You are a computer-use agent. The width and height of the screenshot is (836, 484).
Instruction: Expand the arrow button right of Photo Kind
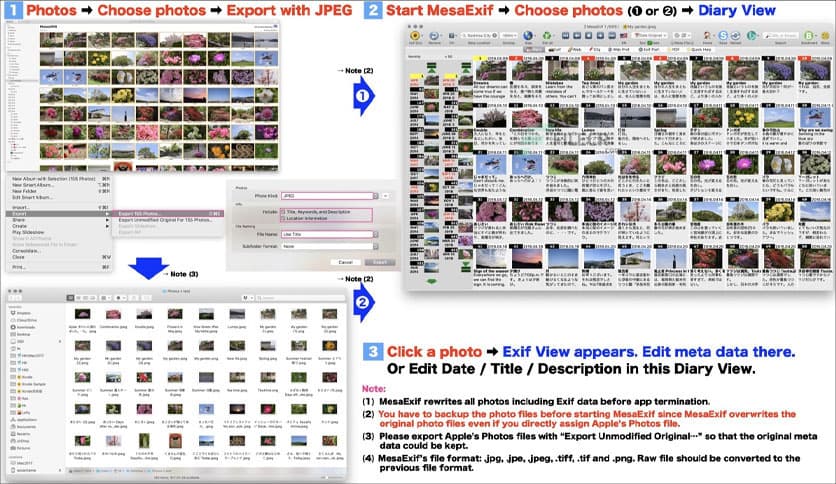(x=385, y=196)
